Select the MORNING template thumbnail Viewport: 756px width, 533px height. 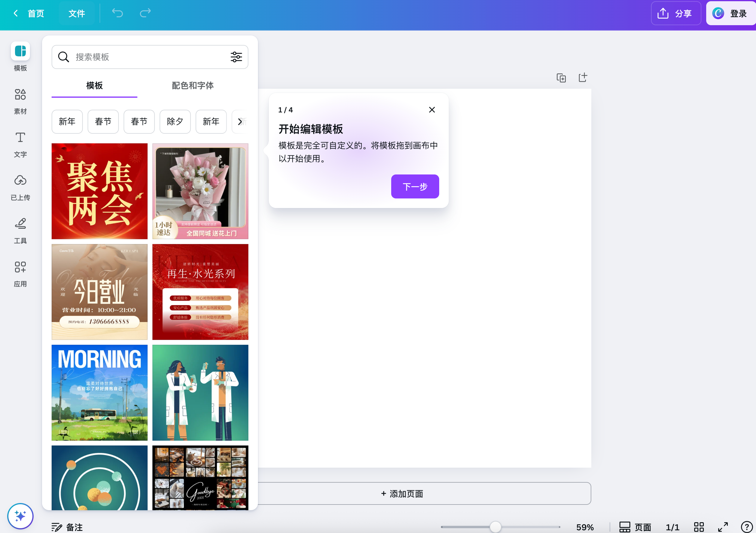[x=99, y=392]
